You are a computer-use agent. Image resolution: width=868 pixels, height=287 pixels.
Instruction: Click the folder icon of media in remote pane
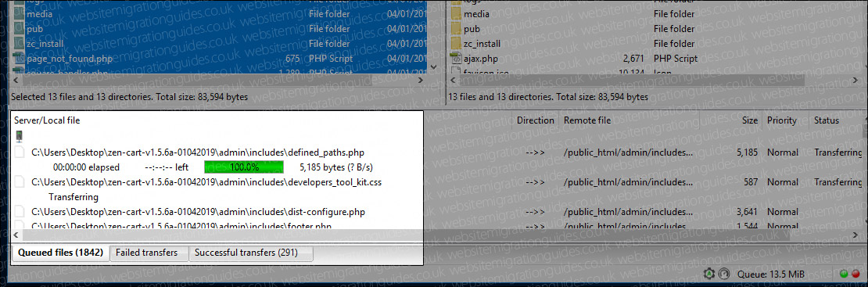(x=456, y=14)
